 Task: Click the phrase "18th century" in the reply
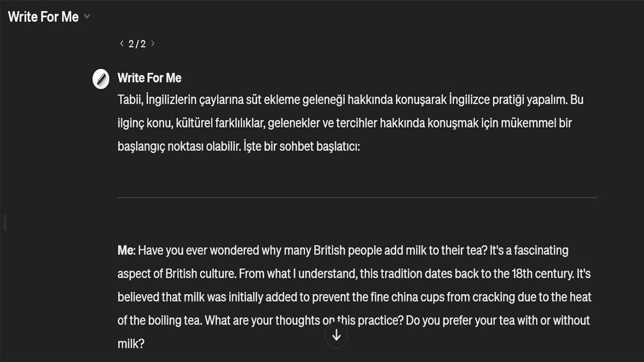[x=541, y=274]
